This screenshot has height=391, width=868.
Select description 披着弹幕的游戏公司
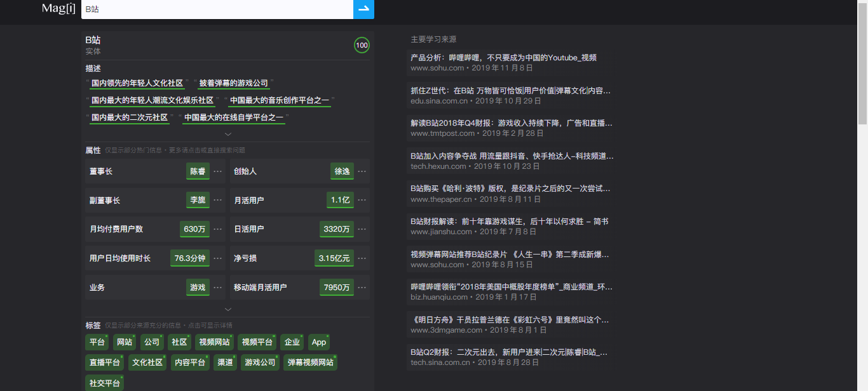coord(234,83)
